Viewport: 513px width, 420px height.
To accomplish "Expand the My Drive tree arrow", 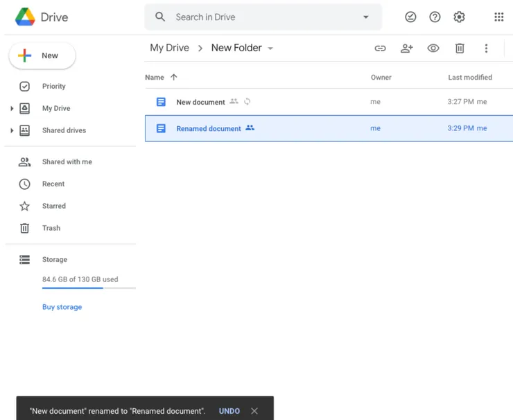I will 12,109.
